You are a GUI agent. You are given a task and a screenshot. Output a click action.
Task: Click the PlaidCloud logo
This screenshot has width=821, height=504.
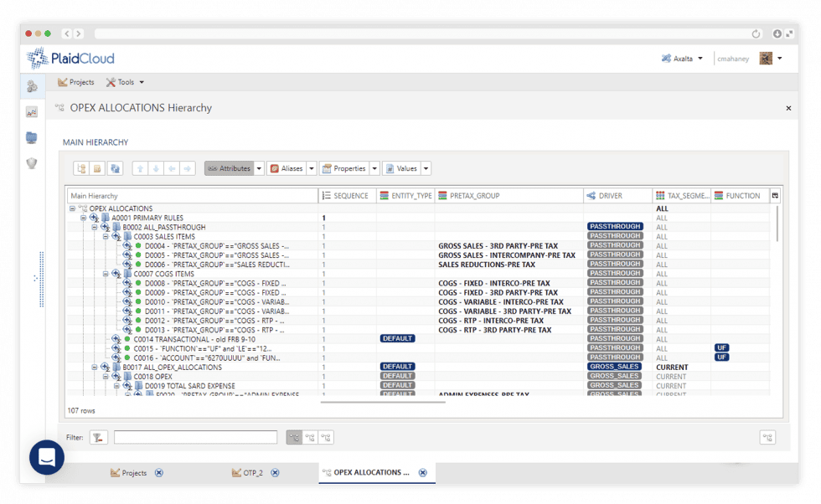click(x=70, y=58)
